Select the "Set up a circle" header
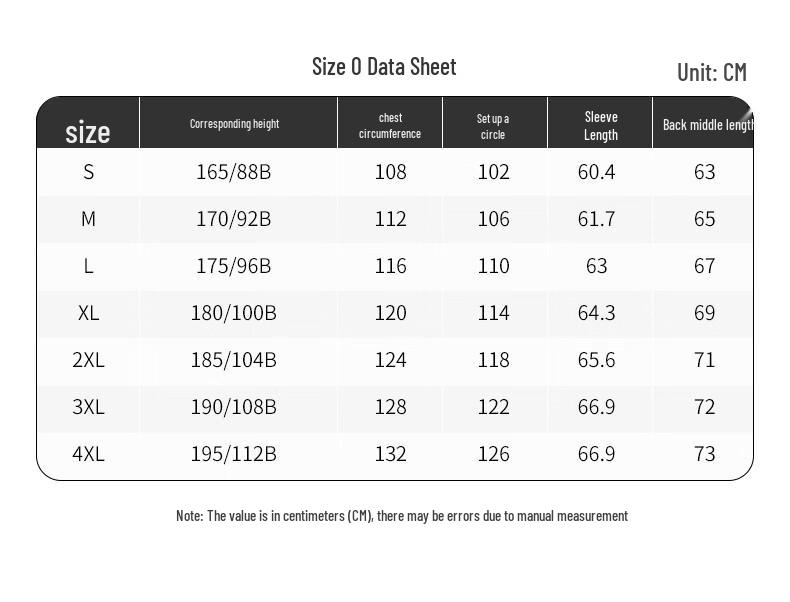Screen dimensions: 790x602 pos(493,126)
